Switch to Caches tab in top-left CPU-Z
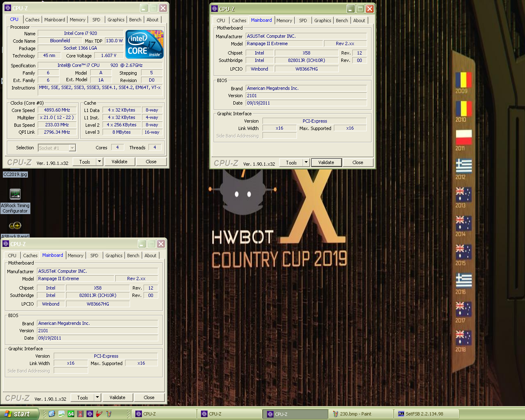The image size is (525, 420). 32,20
